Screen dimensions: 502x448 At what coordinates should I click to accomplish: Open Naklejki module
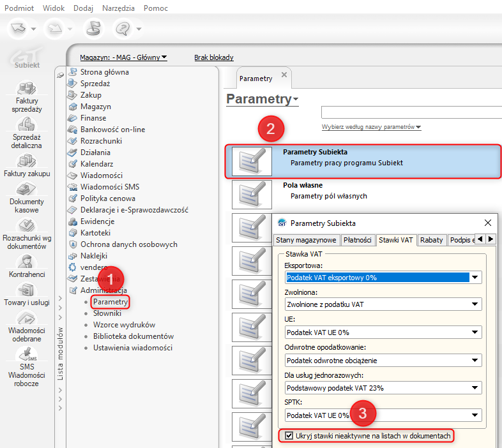point(93,256)
